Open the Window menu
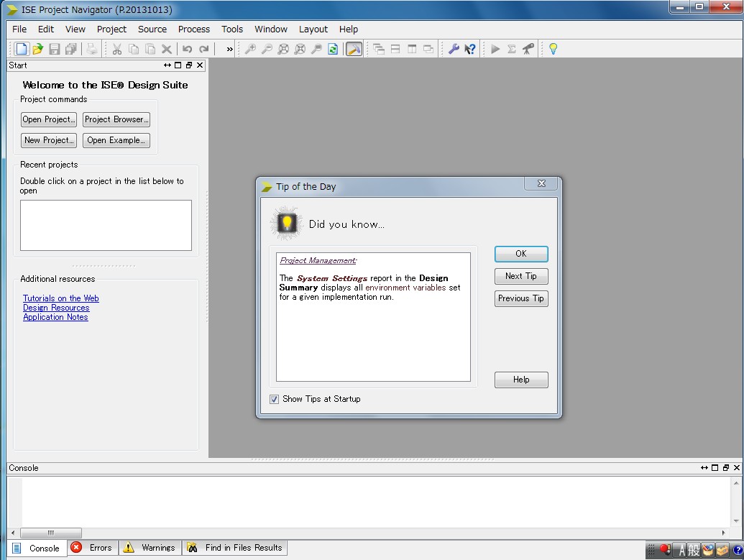744x560 pixels. [271, 29]
